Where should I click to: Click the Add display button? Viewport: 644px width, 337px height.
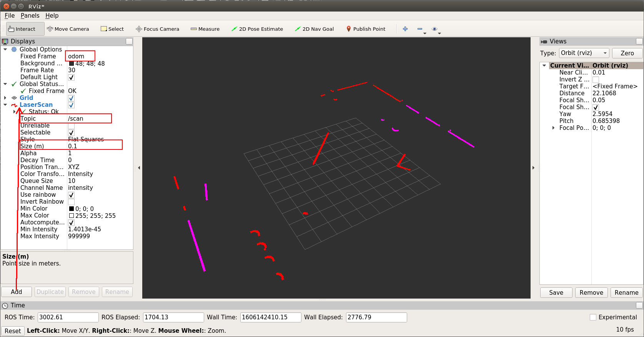pyautogui.click(x=17, y=292)
